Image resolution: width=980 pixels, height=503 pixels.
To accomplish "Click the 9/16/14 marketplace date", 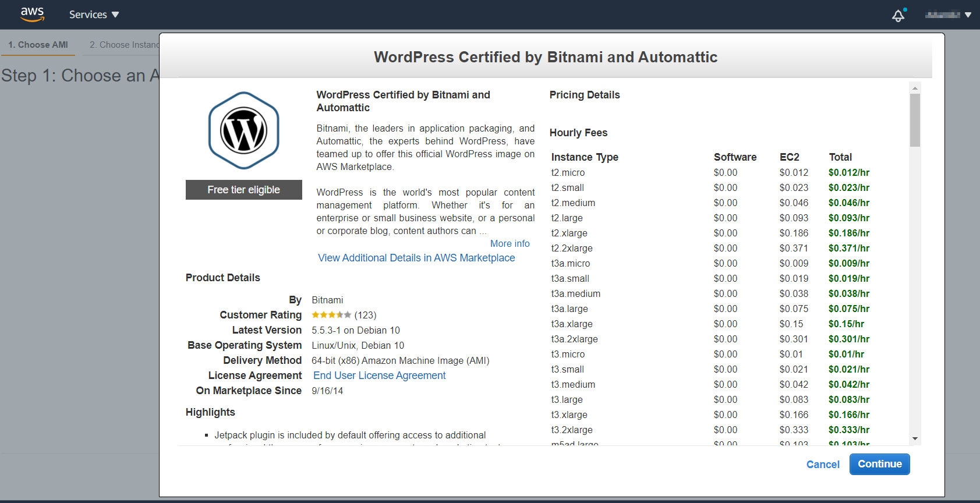I will pyautogui.click(x=327, y=391).
